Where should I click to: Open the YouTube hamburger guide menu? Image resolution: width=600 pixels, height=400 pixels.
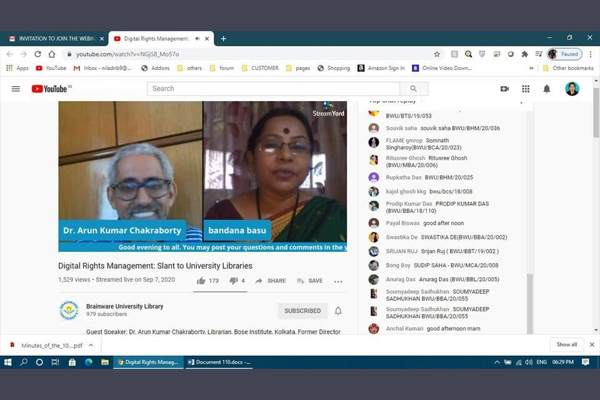16,89
